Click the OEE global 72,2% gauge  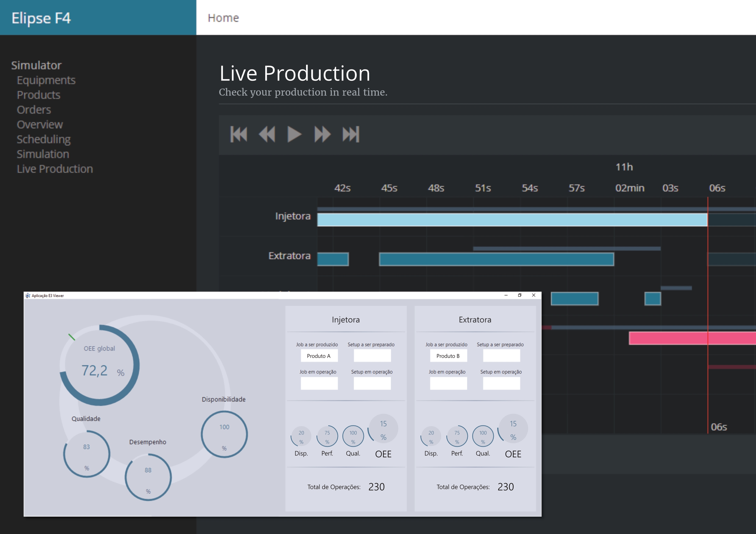coord(100,365)
